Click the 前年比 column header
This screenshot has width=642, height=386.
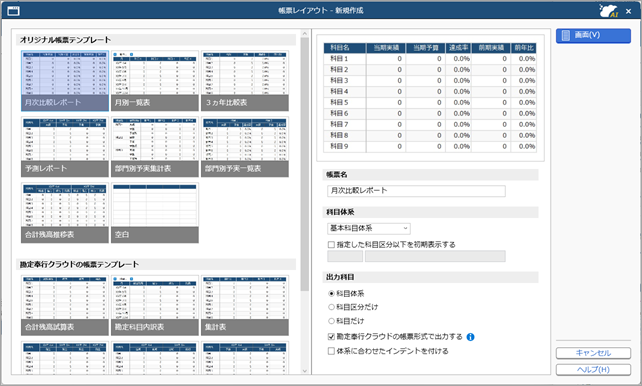point(524,48)
